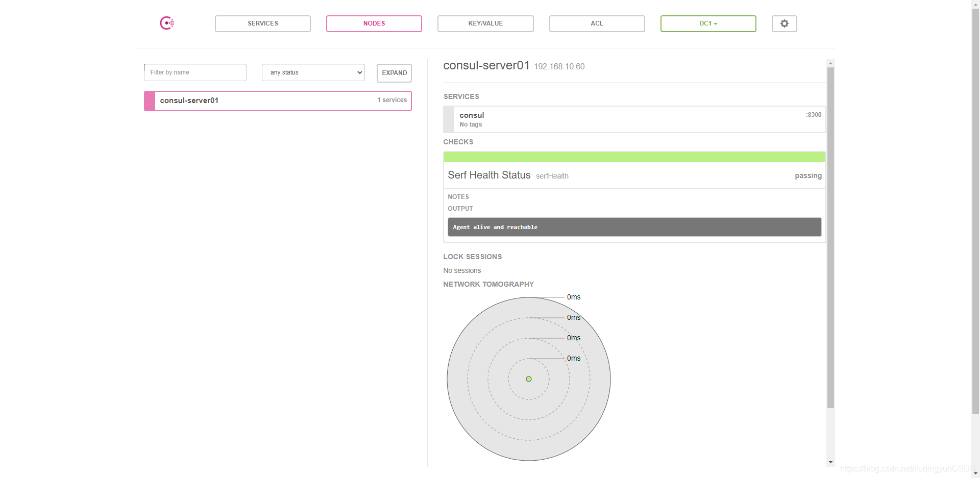980x478 pixels.
Task: Click the NETWORK TOMOGRAPHY heading
Action: pyautogui.click(x=488, y=284)
